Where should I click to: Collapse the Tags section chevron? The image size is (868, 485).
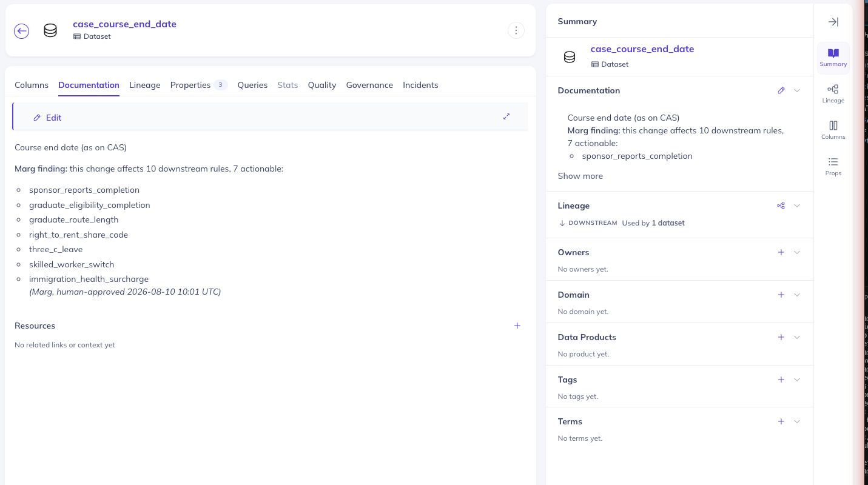coord(797,380)
